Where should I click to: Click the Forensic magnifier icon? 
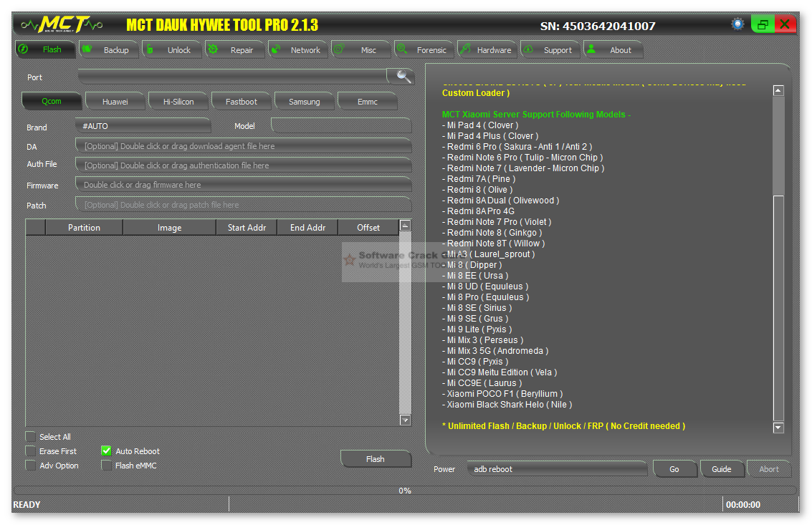coord(402,49)
